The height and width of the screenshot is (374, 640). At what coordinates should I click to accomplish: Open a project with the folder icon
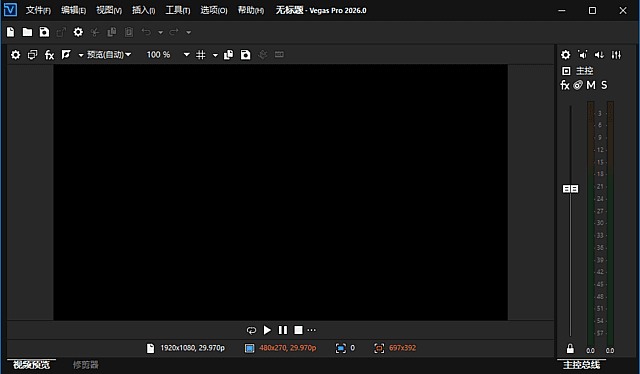coord(27,32)
